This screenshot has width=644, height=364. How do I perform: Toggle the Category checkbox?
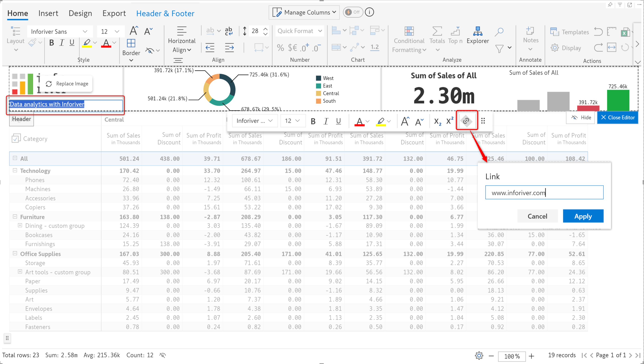16,138
